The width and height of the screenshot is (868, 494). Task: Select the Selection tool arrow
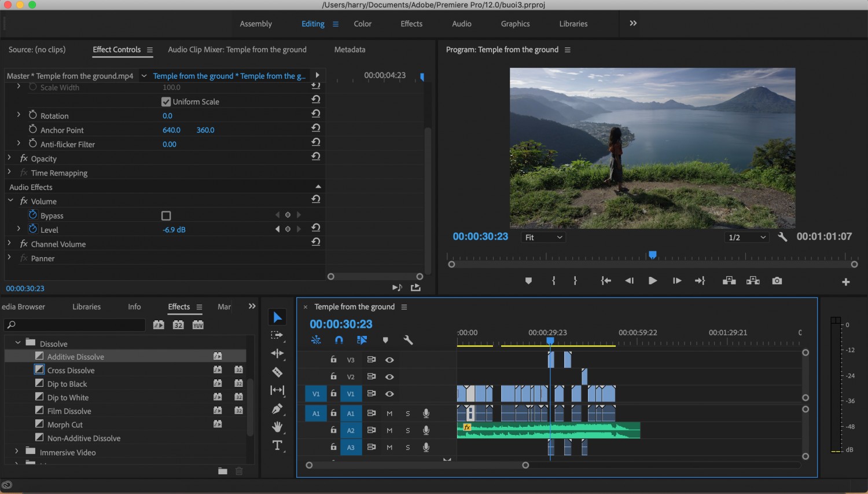pyautogui.click(x=277, y=317)
